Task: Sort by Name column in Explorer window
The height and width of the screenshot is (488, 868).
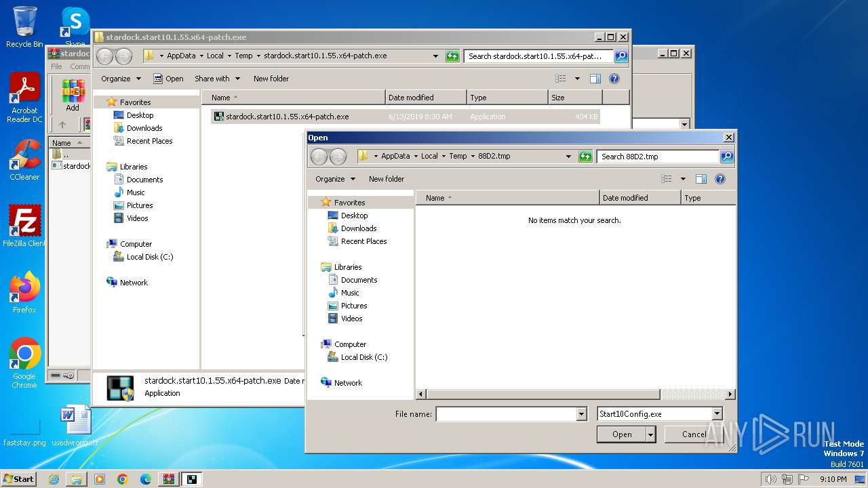Action: [294, 98]
